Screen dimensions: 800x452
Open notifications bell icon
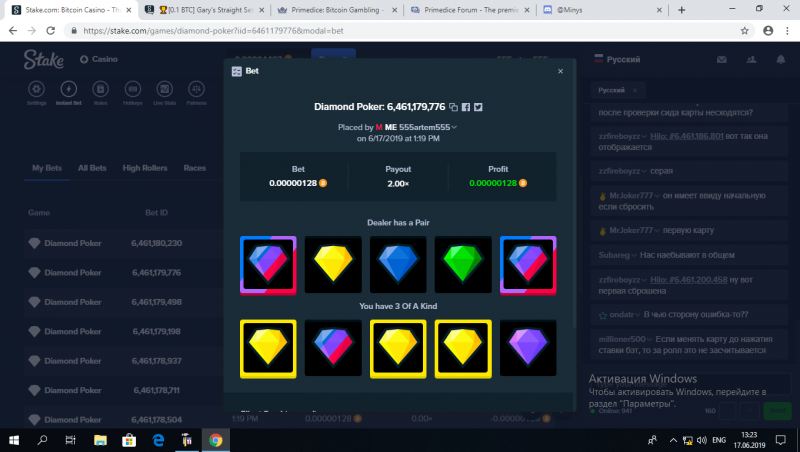[781, 60]
